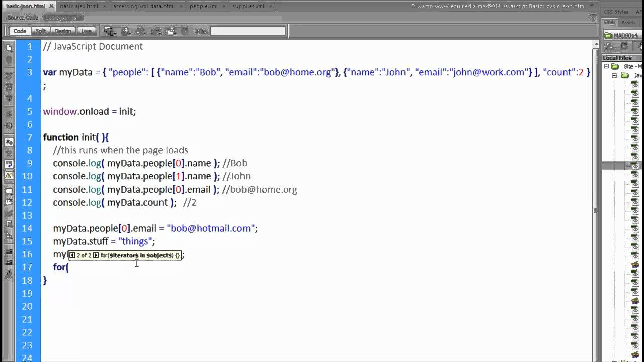Toggle line numbers with the # icon
Image resolution: width=644 pixels, height=362 pixels.
9,142
